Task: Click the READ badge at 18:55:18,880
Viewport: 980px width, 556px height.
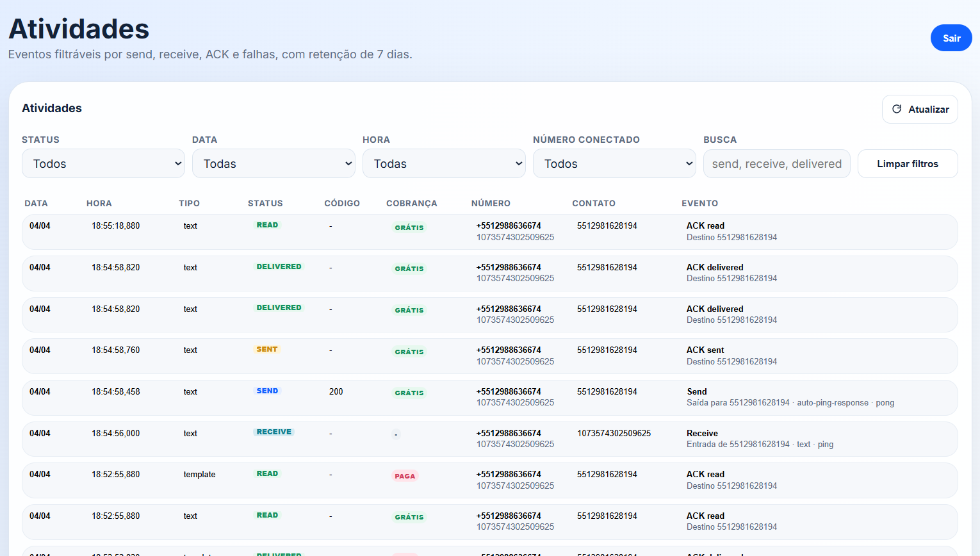Action: [x=267, y=225]
